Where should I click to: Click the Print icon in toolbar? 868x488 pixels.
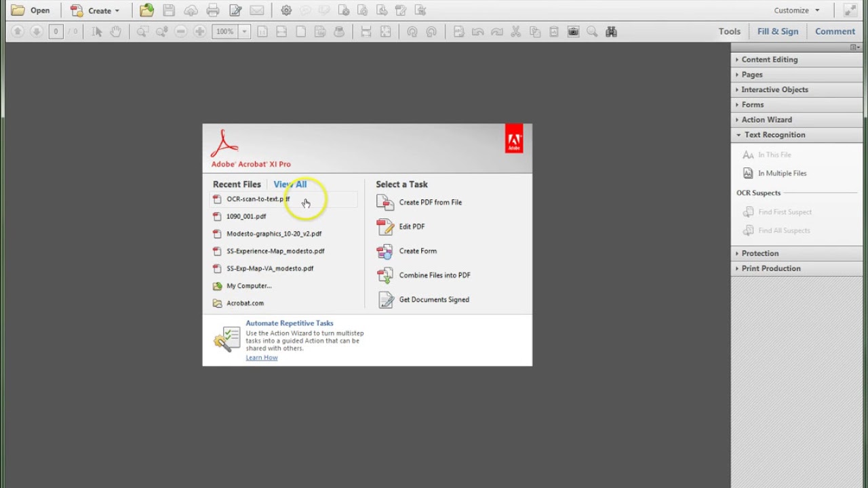213,10
